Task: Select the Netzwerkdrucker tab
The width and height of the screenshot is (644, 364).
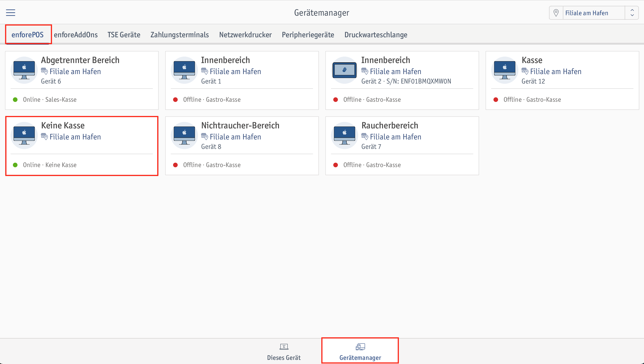Action: click(245, 35)
